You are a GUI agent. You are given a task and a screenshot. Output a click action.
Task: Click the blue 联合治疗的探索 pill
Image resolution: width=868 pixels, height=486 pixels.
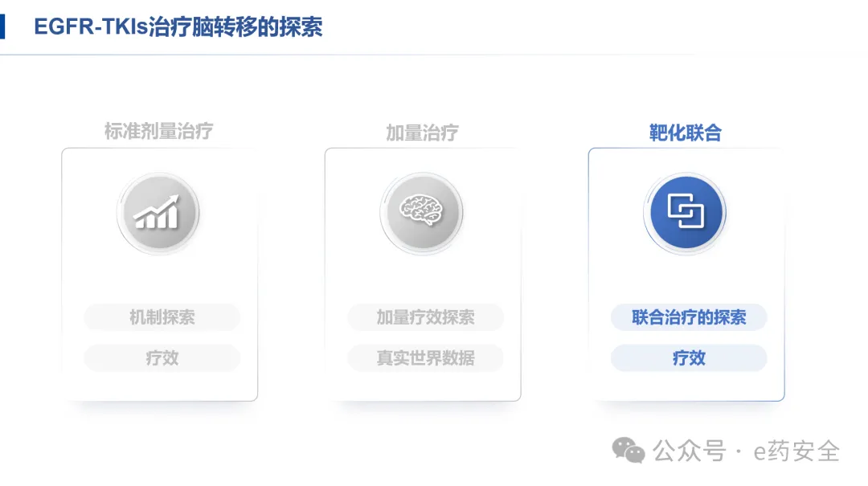[689, 317]
